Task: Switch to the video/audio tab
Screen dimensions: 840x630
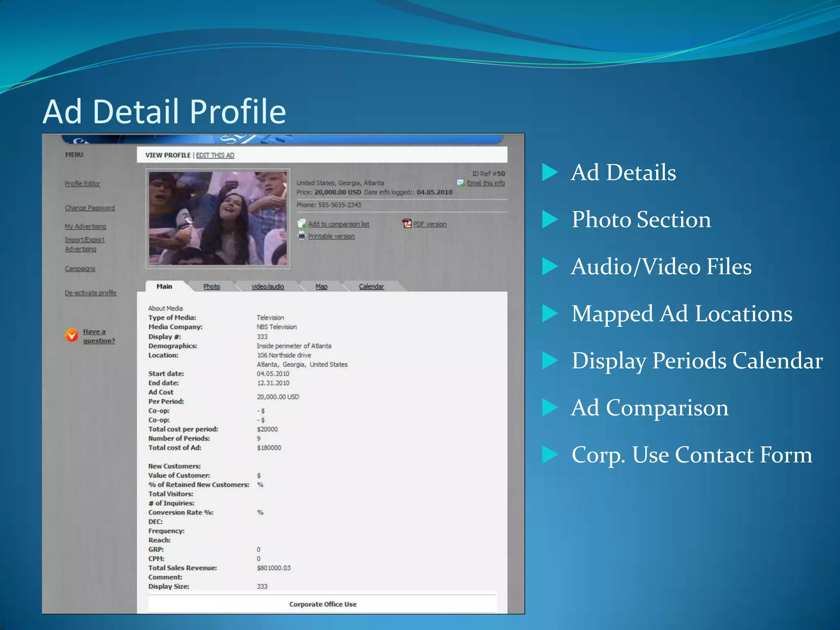Action: pos(268,286)
